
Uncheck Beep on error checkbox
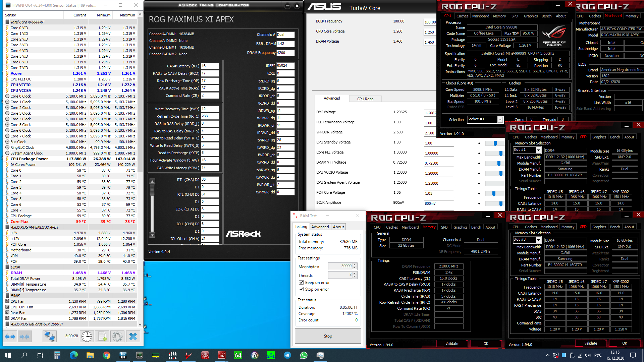(301, 283)
